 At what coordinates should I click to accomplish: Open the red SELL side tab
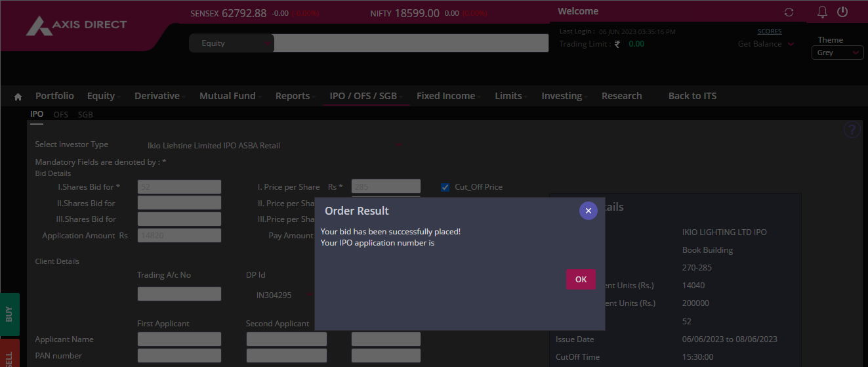tap(9, 355)
